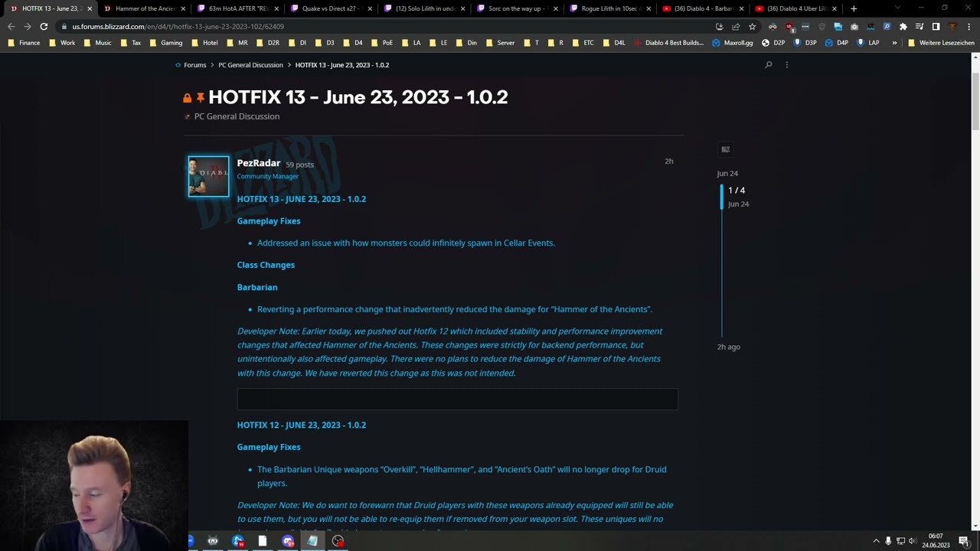Click the microphone icon in the system tray

[888, 541]
